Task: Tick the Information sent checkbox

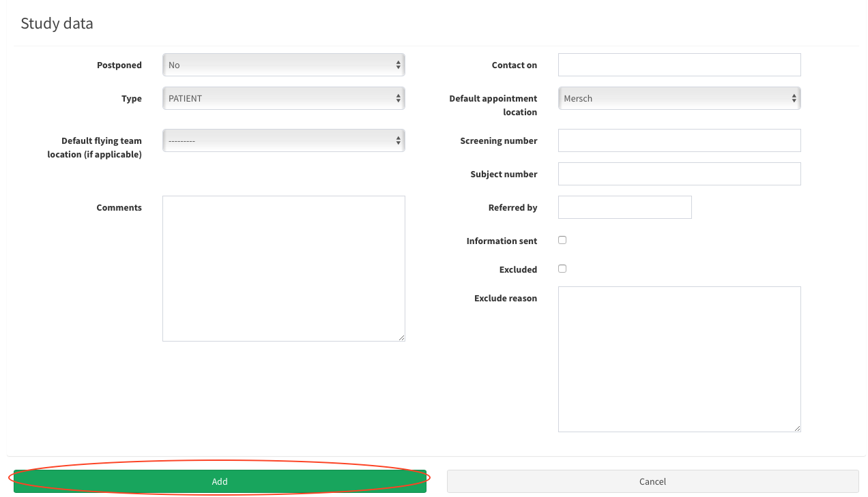Action: pos(562,240)
